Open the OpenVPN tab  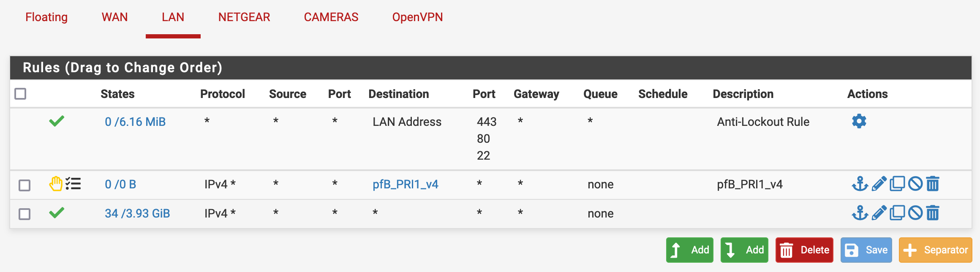click(x=417, y=17)
